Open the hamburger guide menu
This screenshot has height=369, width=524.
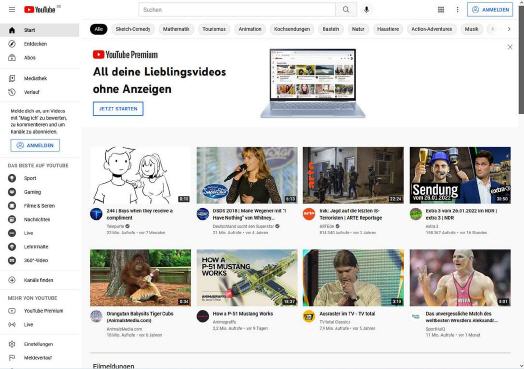[12, 10]
